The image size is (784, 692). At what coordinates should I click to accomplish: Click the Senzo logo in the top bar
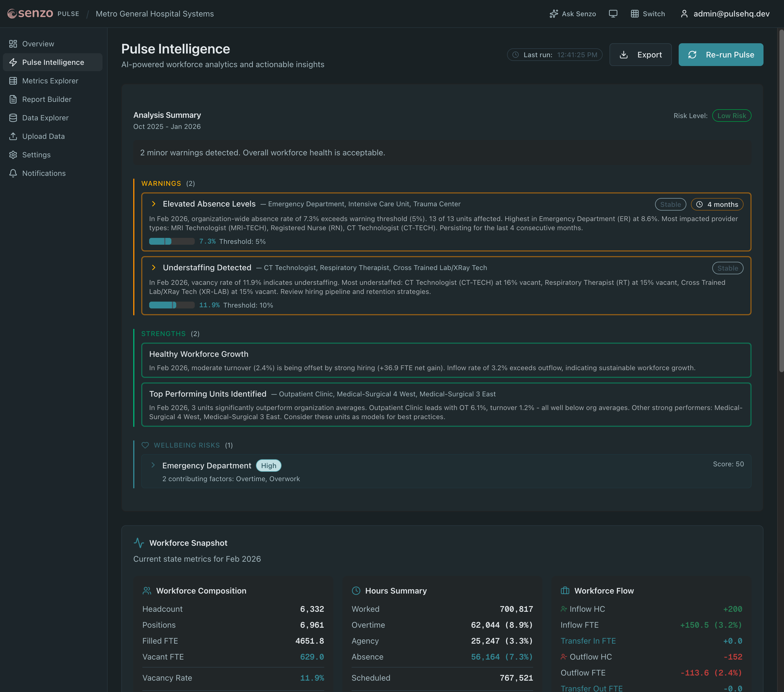click(31, 13)
